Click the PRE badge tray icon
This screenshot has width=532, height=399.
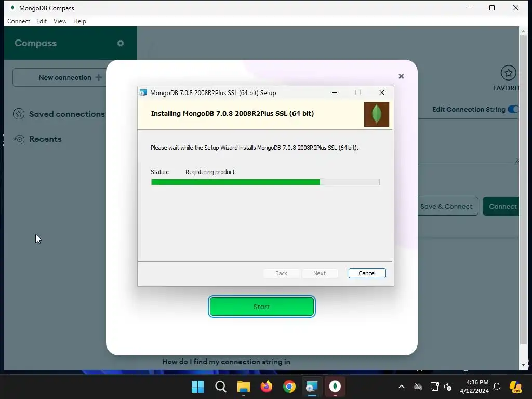tap(515, 387)
